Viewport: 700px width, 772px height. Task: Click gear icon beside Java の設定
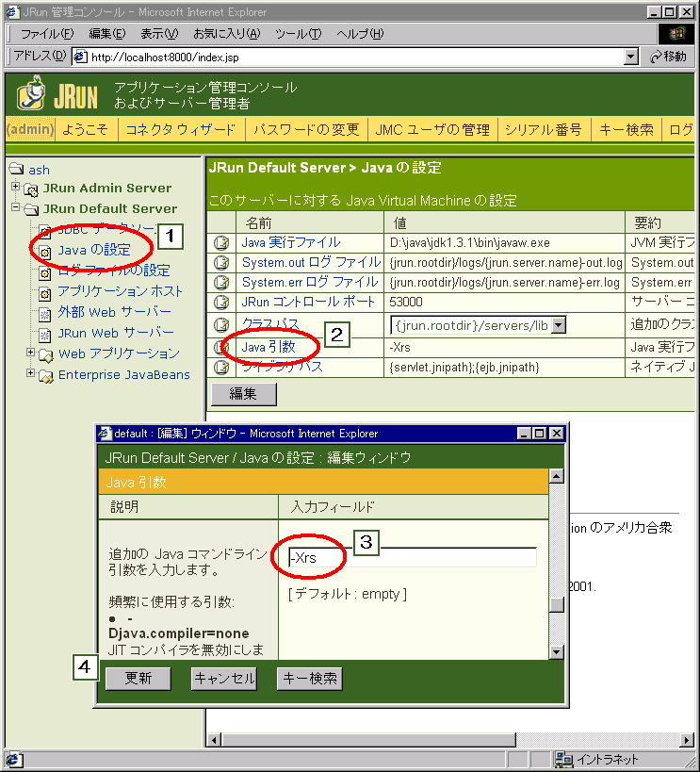pyautogui.click(x=45, y=252)
